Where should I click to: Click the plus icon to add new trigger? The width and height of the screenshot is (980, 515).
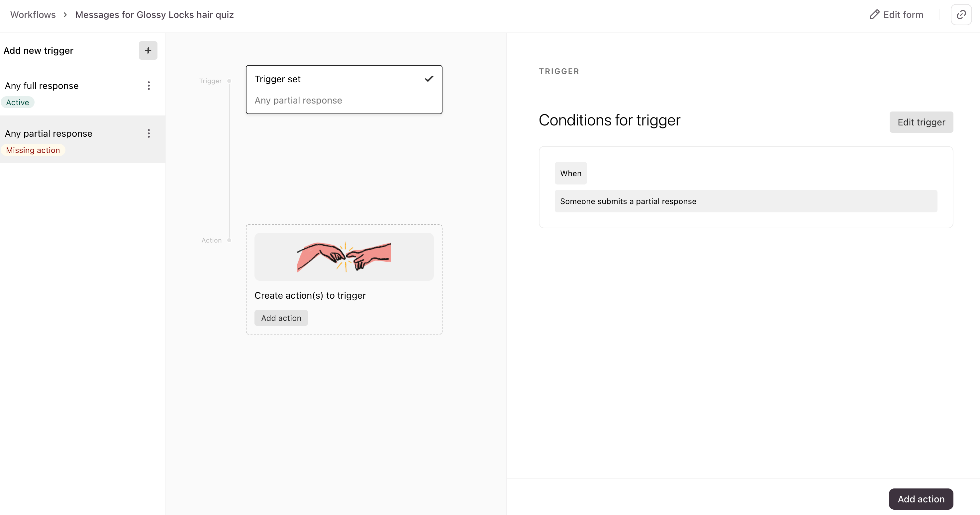148,50
